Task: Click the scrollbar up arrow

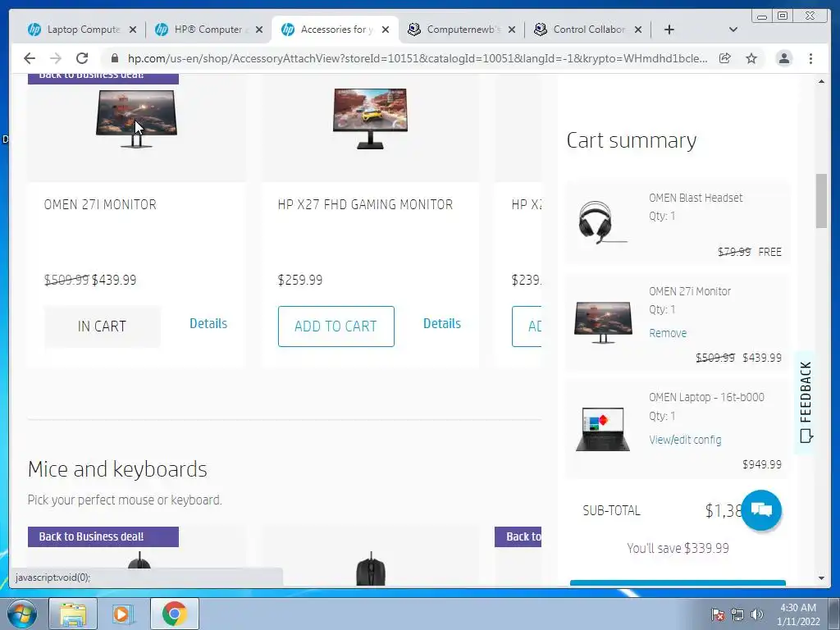Action: (821, 81)
